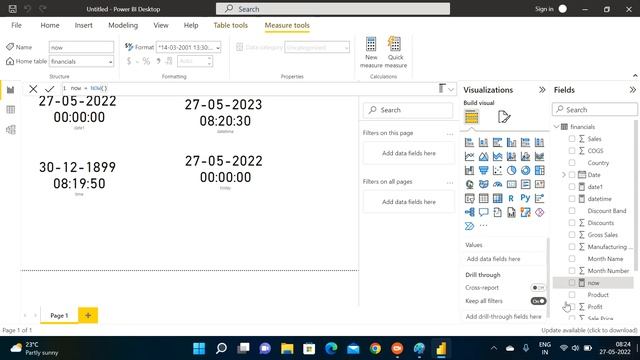Image resolution: width=640 pixels, height=360 pixels.
Task: Collapse the Fields pane
Action: tap(633, 90)
